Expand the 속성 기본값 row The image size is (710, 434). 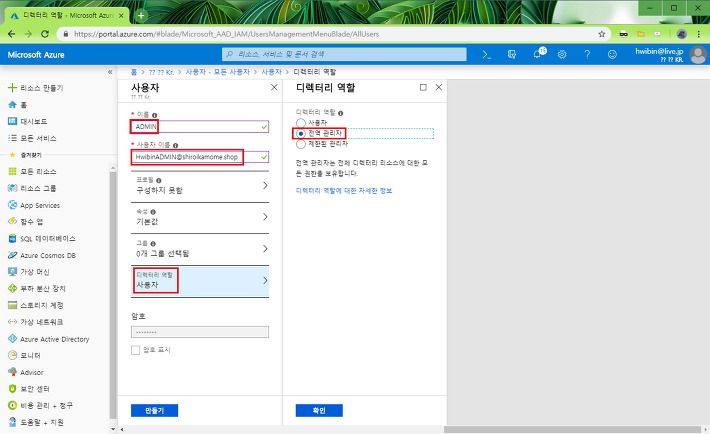(x=200, y=217)
